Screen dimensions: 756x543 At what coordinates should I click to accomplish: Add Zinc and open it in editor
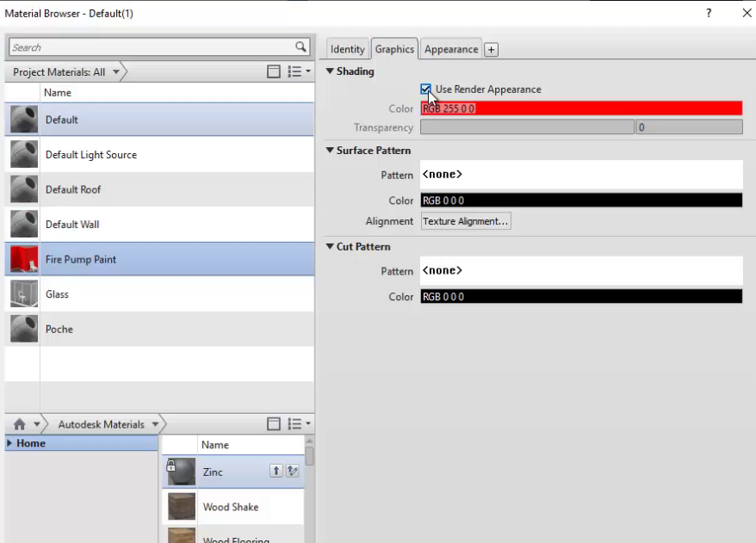point(292,471)
